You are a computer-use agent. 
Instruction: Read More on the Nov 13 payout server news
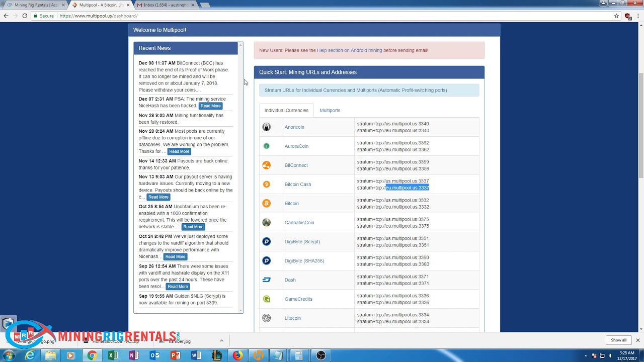[x=158, y=197]
